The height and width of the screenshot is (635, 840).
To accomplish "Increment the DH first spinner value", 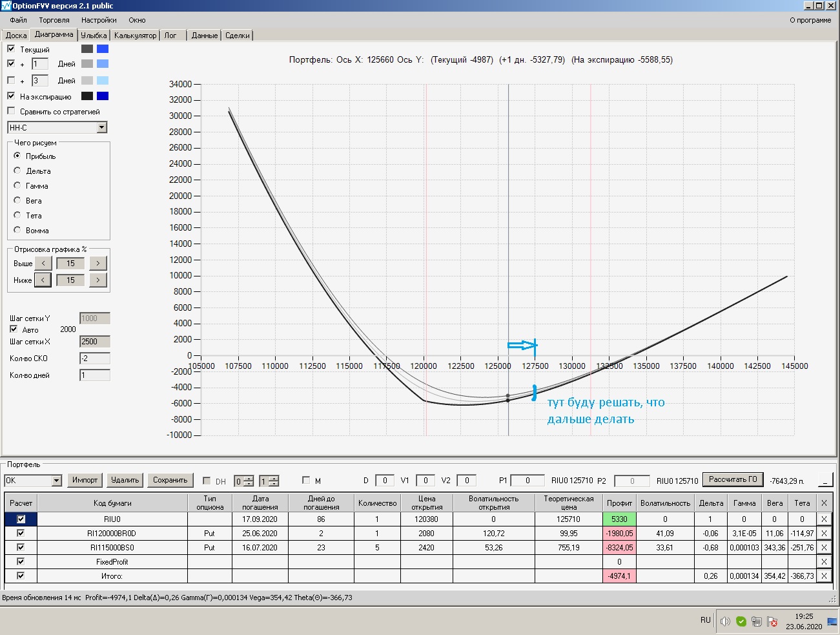I will [249, 478].
